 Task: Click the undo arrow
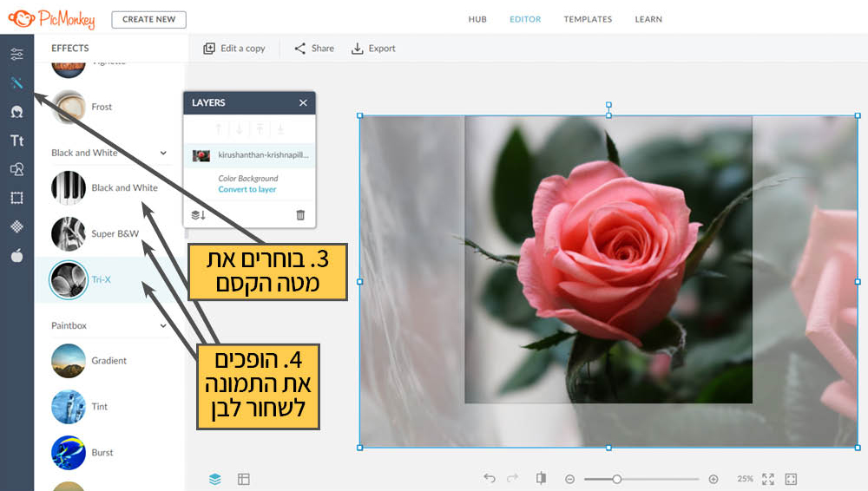pos(490,479)
